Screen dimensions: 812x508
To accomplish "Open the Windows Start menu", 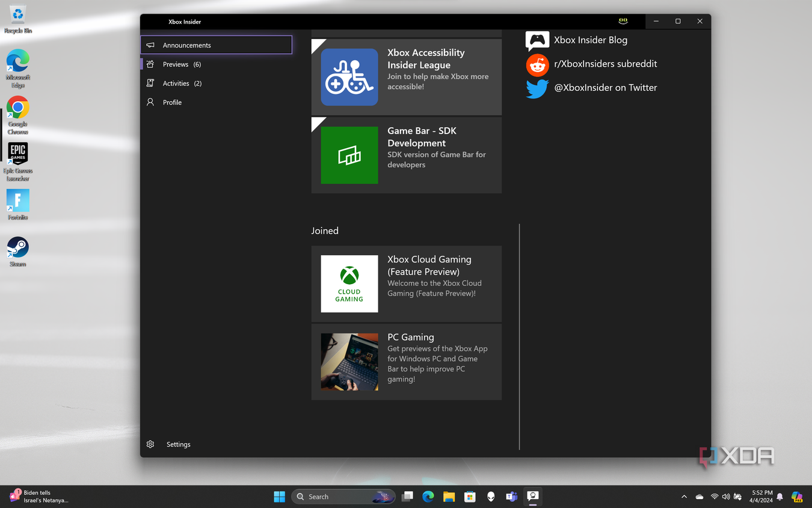I will point(280,497).
